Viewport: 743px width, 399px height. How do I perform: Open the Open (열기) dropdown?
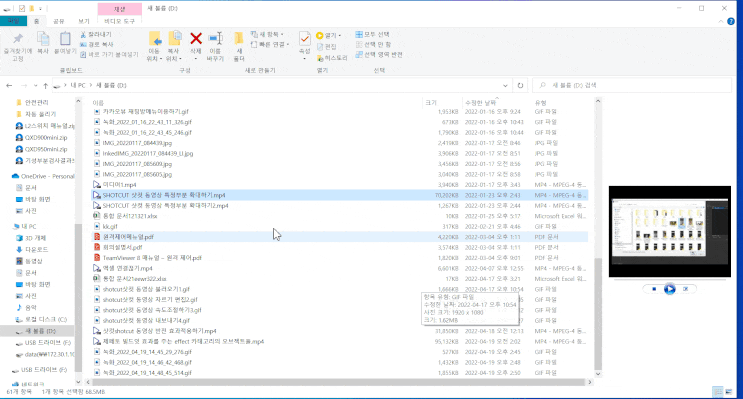328,35
